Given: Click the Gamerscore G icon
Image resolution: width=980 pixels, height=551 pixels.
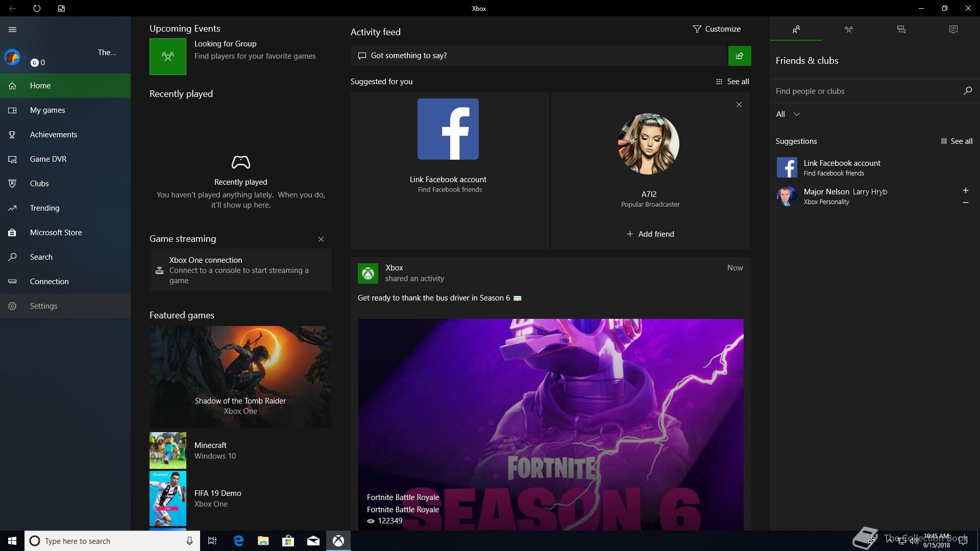Looking at the screenshot, I should pyautogui.click(x=35, y=63).
